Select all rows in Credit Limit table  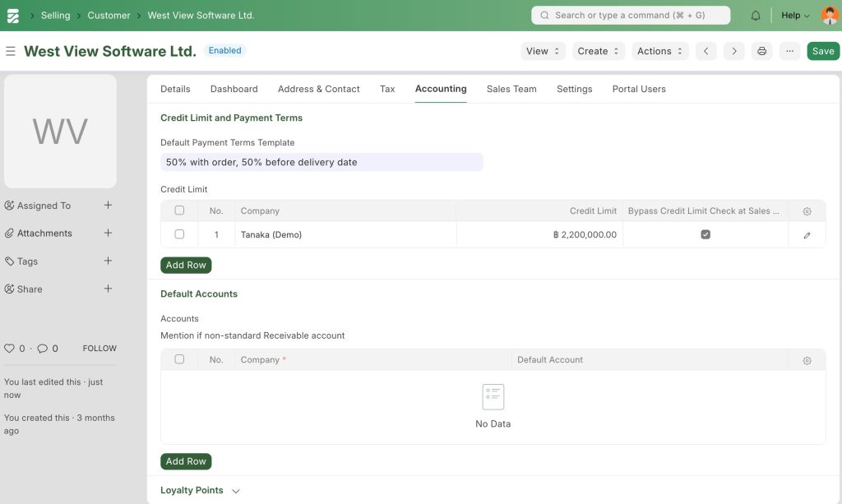point(179,210)
